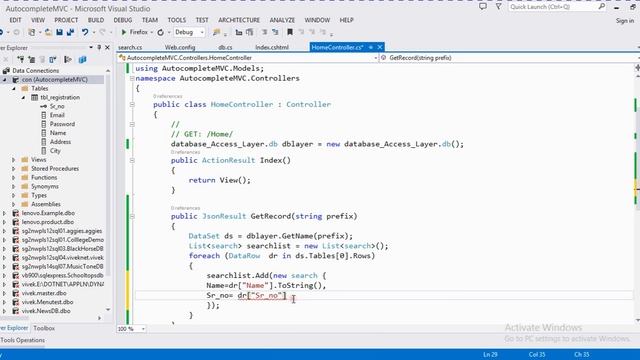Click the green Start debugging play icon

[x=124, y=32]
